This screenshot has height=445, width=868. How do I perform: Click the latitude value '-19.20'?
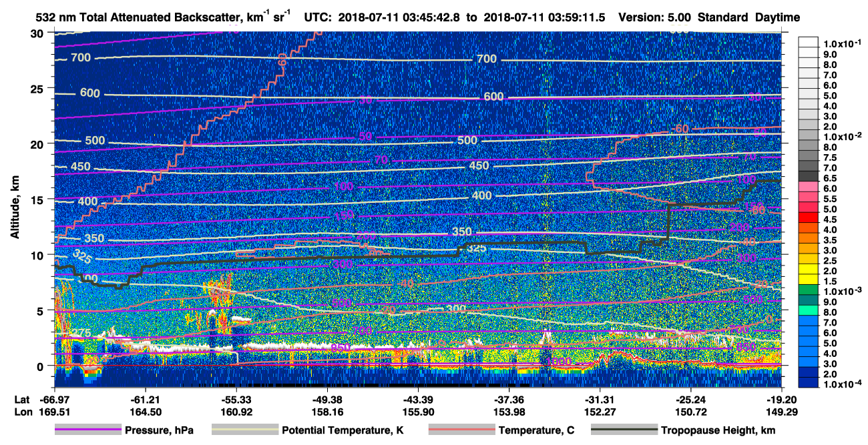point(782,399)
